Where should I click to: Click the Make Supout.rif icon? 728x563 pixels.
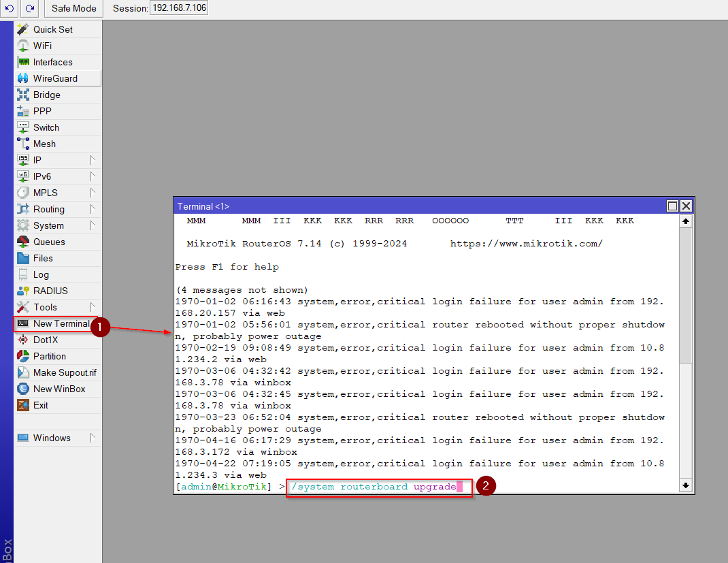(x=22, y=372)
